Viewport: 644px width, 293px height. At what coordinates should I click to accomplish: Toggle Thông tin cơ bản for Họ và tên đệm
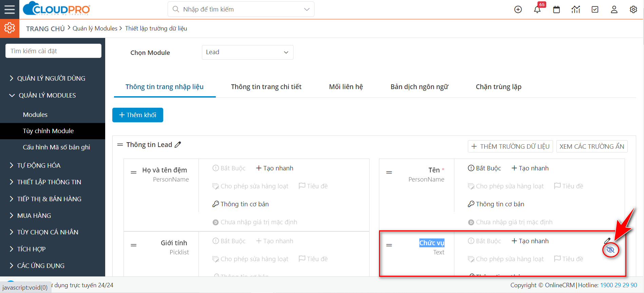coord(241,204)
